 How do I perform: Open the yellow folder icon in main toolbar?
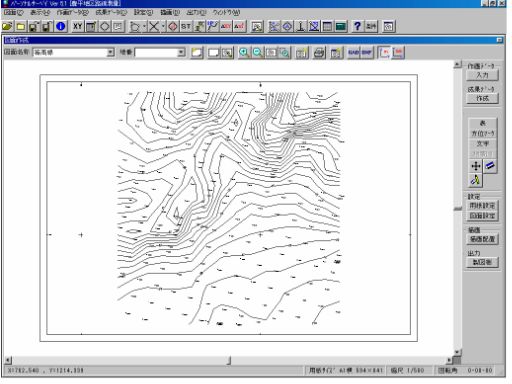click(x=21, y=26)
